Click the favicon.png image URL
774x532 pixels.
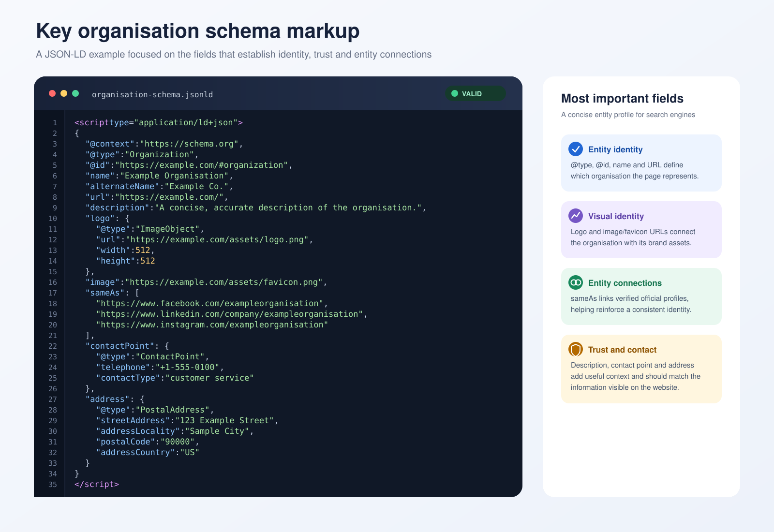[x=224, y=282]
